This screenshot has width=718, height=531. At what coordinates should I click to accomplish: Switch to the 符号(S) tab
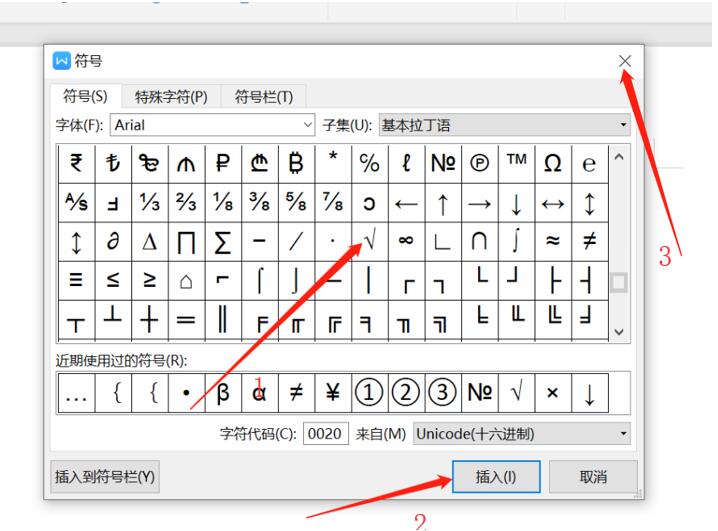coord(86,97)
